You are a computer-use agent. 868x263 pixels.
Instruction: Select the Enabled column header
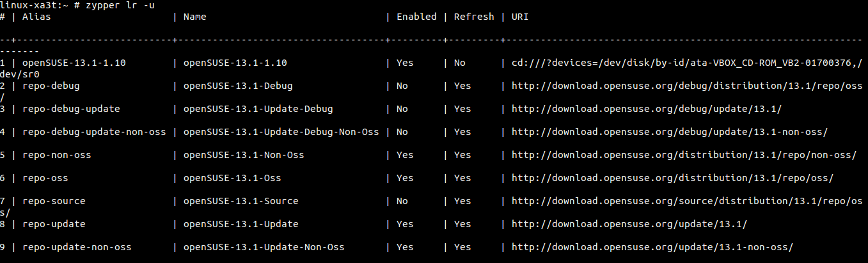tap(416, 17)
